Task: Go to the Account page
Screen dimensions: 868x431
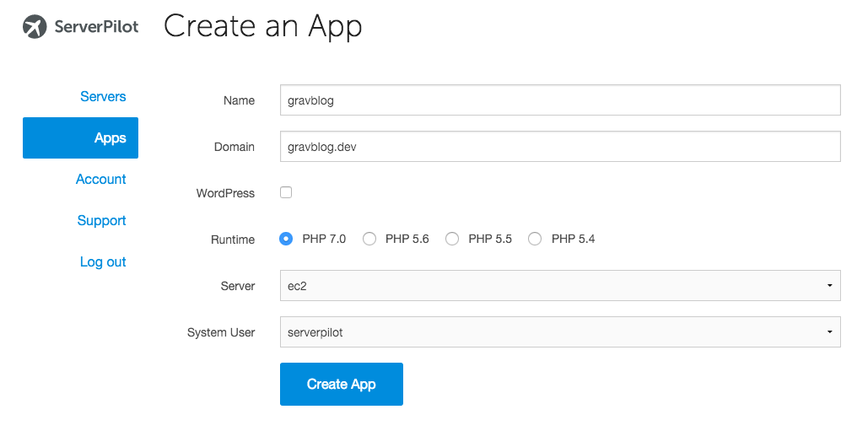Action: (100, 180)
